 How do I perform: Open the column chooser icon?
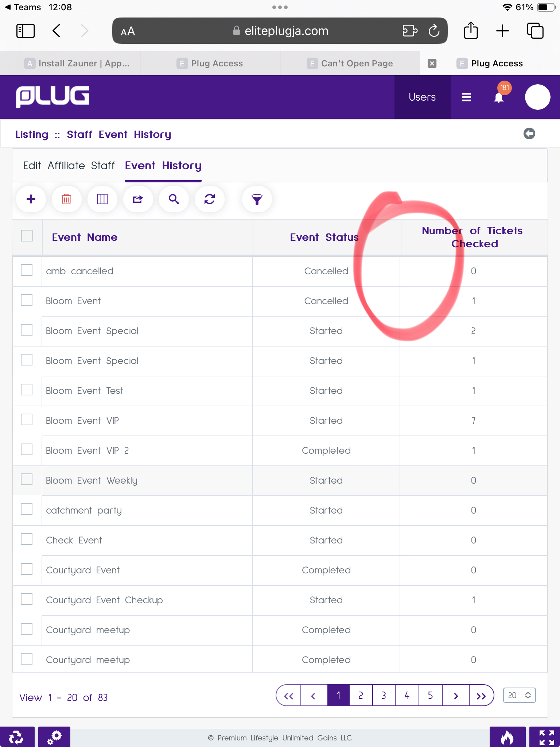pos(102,199)
